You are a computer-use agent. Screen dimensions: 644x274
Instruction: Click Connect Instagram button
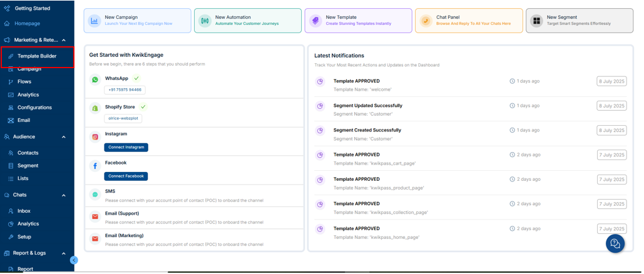[126, 147]
